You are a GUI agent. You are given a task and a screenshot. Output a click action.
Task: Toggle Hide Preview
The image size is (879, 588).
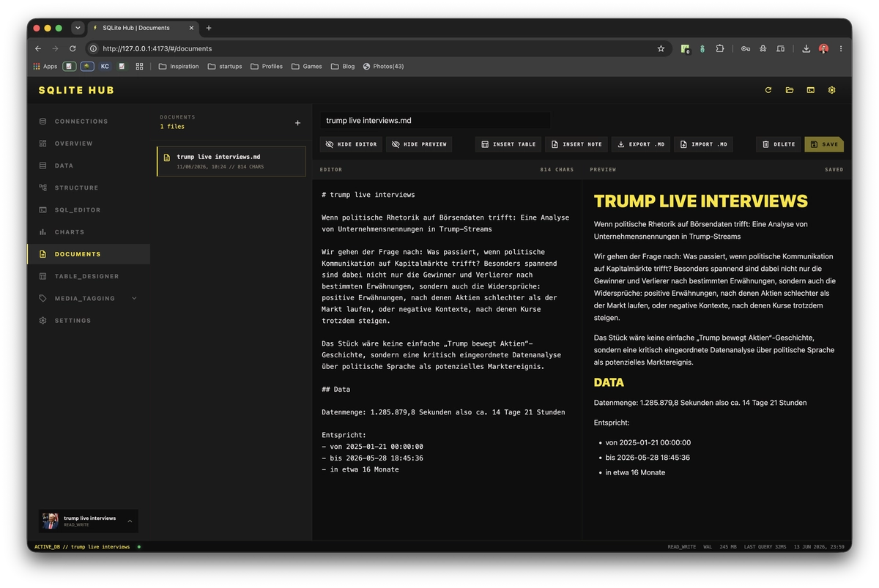[x=419, y=144]
